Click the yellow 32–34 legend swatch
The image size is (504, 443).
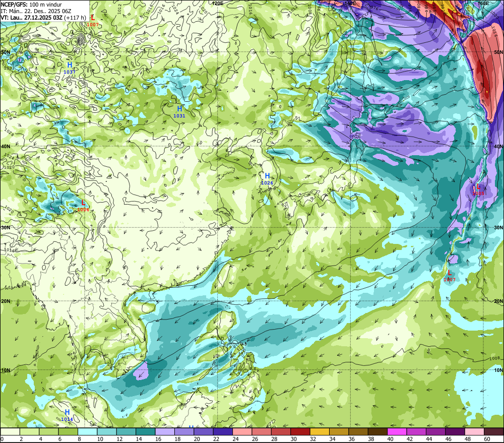click(320, 432)
